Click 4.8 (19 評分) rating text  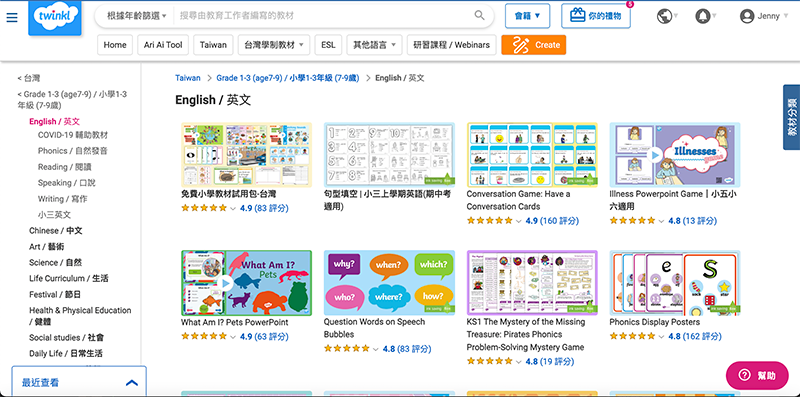pos(549,362)
